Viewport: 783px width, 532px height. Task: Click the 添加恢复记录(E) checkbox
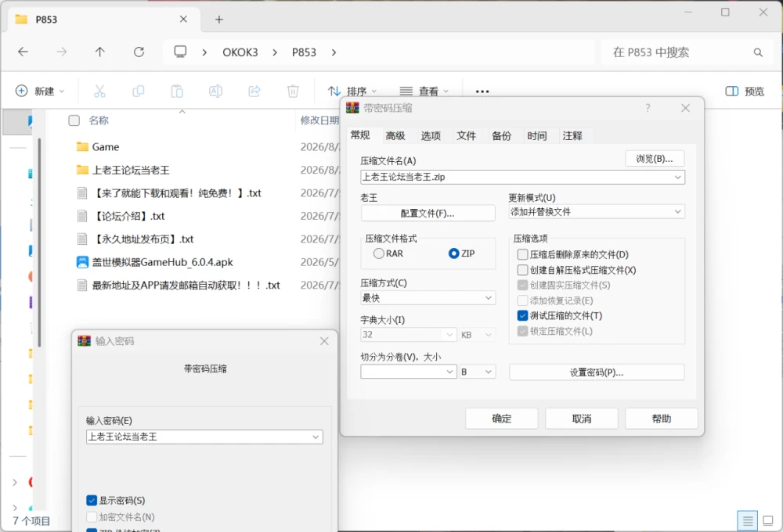pos(522,300)
